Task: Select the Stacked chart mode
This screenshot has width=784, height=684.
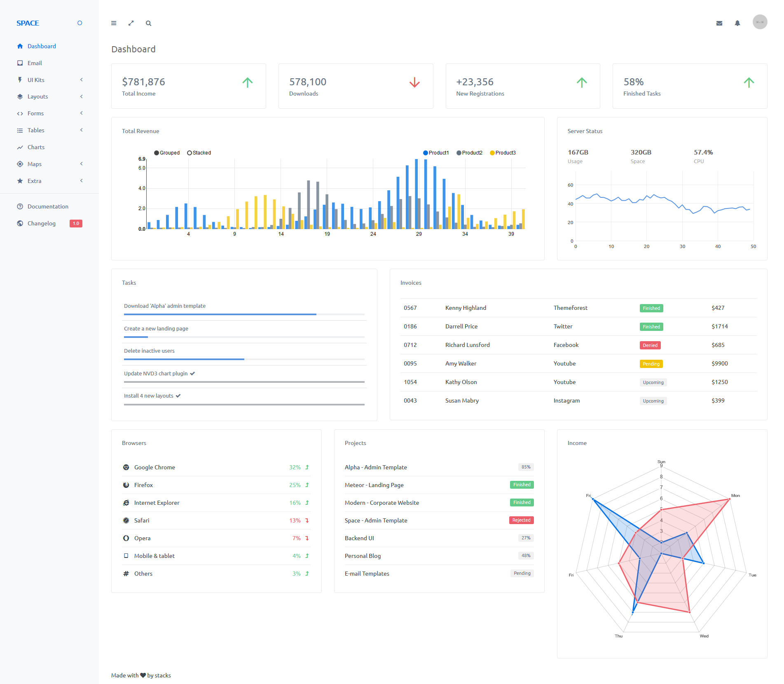Action: [x=199, y=153]
